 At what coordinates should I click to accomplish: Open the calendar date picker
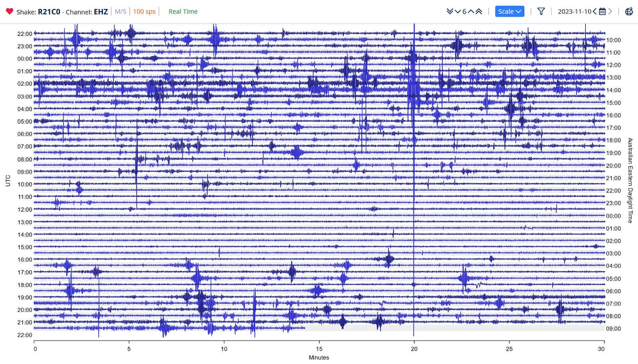[x=602, y=12]
